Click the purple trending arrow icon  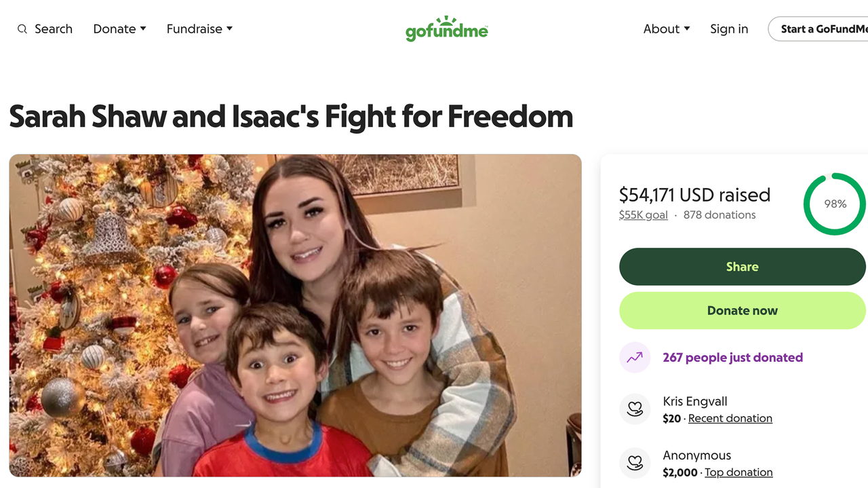[x=635, y=358]
